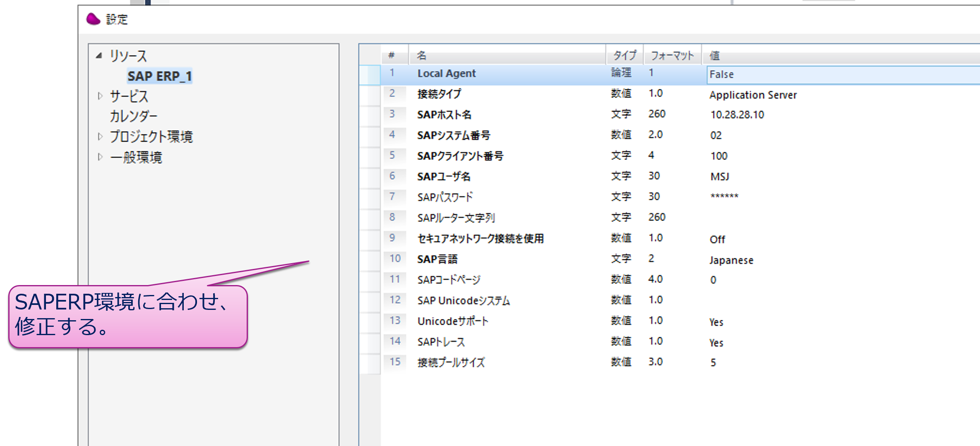Click the Unicodeサポート row name

(x=453, y=321)
